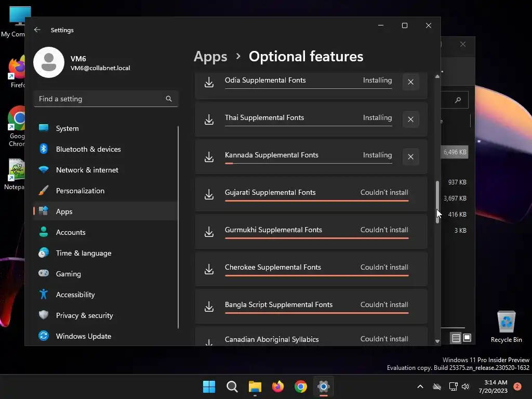532x399 pixels.
Task: Click the Odia Supplemental Fonts download icon
Action: pyautogui.click(x=209, y=82)
